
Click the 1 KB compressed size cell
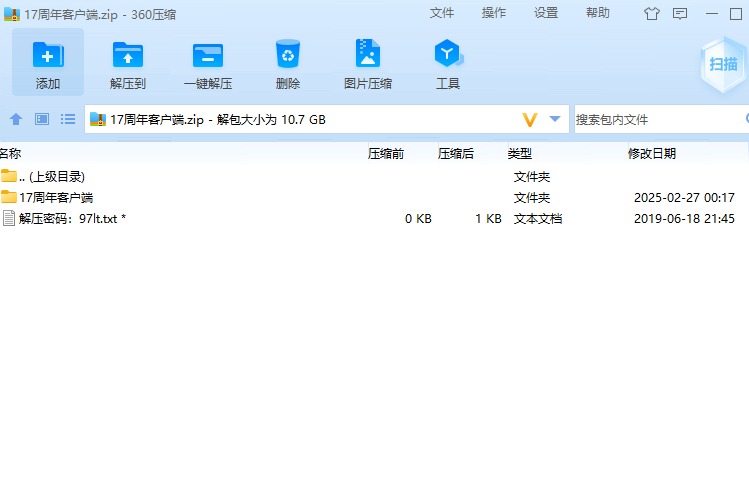tap(488, 219)
